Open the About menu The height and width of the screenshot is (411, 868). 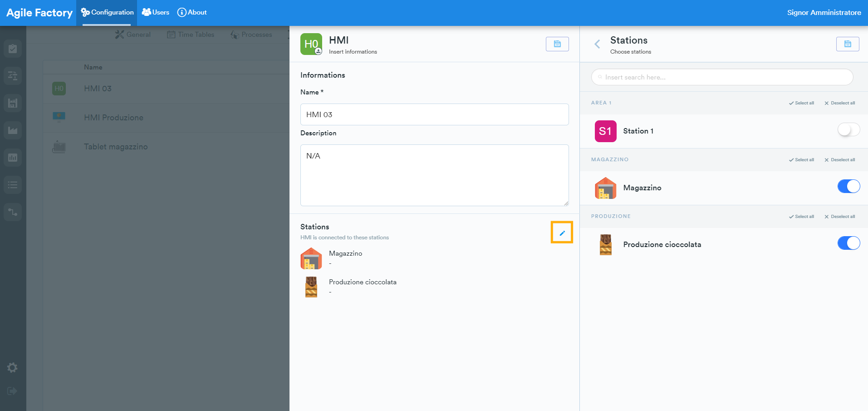point(192,12)
